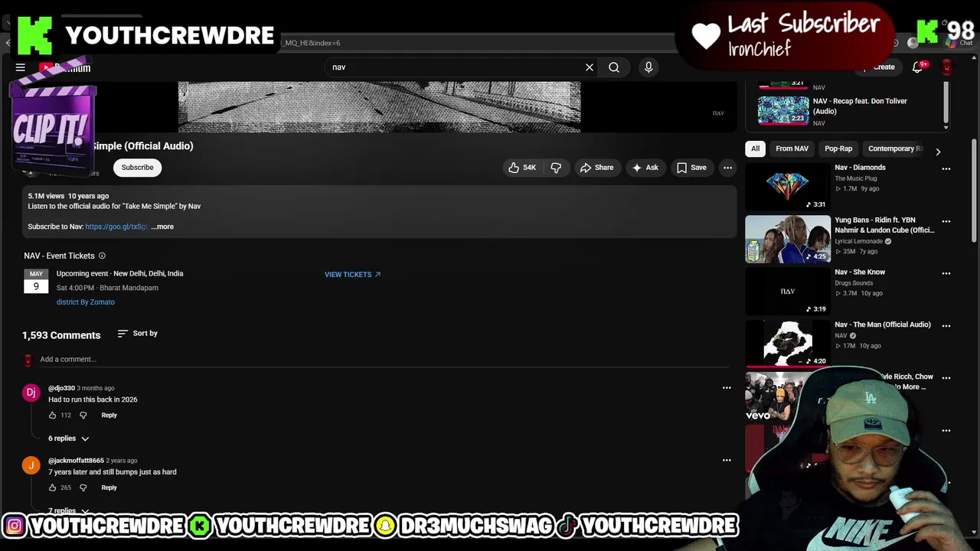980x551 pixels.
Task: Expand the 6 replies thread
Action: click(x=69, y=439)
